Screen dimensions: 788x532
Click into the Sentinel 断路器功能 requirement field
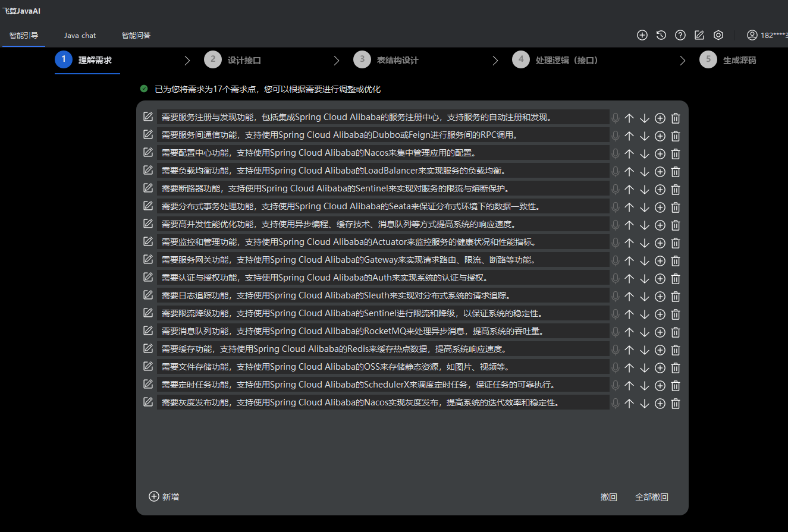[x=383, y=188]
